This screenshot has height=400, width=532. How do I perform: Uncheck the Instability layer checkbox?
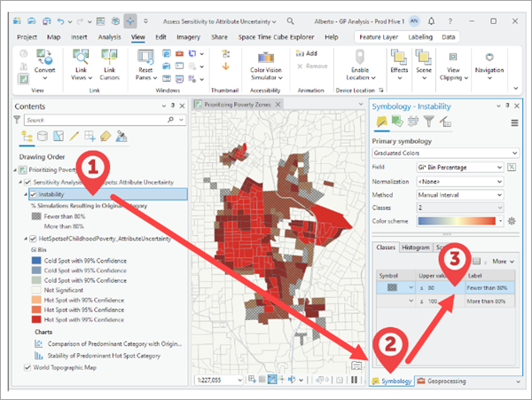click(34, 193)
